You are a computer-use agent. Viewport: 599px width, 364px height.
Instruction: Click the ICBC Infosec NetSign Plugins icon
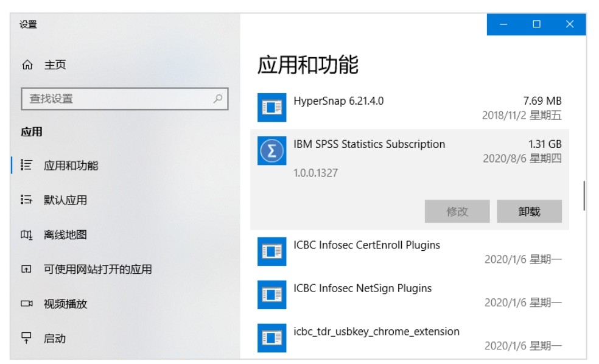[271, 295]
